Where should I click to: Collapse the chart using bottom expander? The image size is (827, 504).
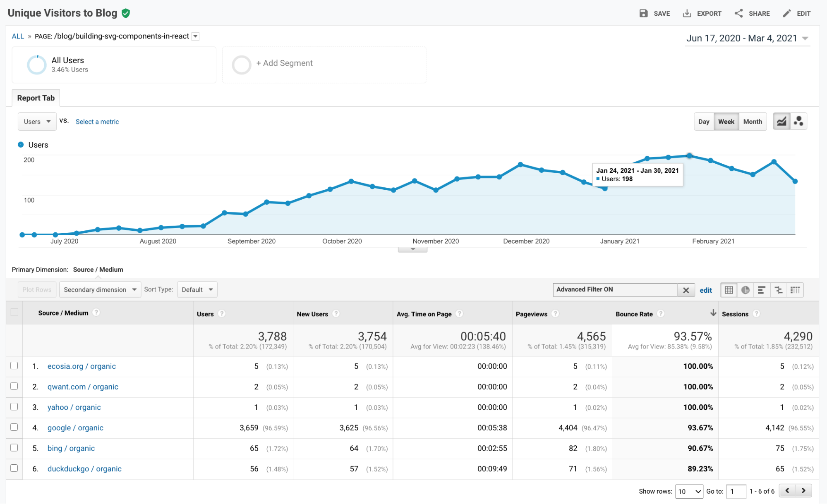coord(412,249)
